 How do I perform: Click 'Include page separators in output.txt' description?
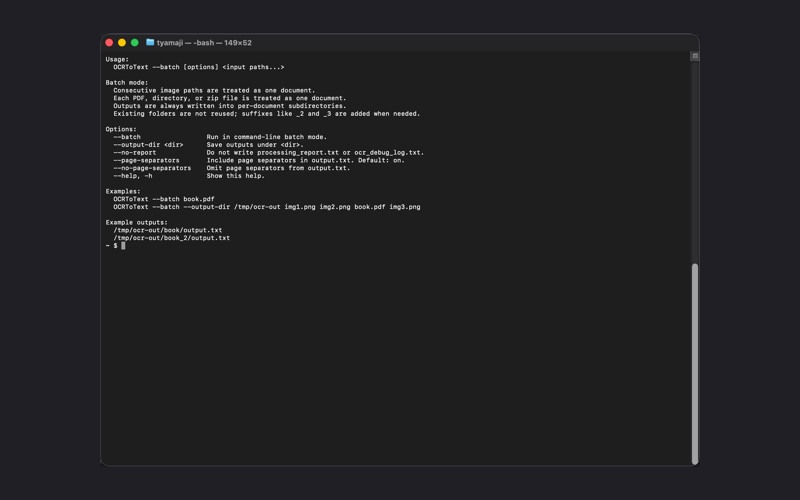(306, 160)
